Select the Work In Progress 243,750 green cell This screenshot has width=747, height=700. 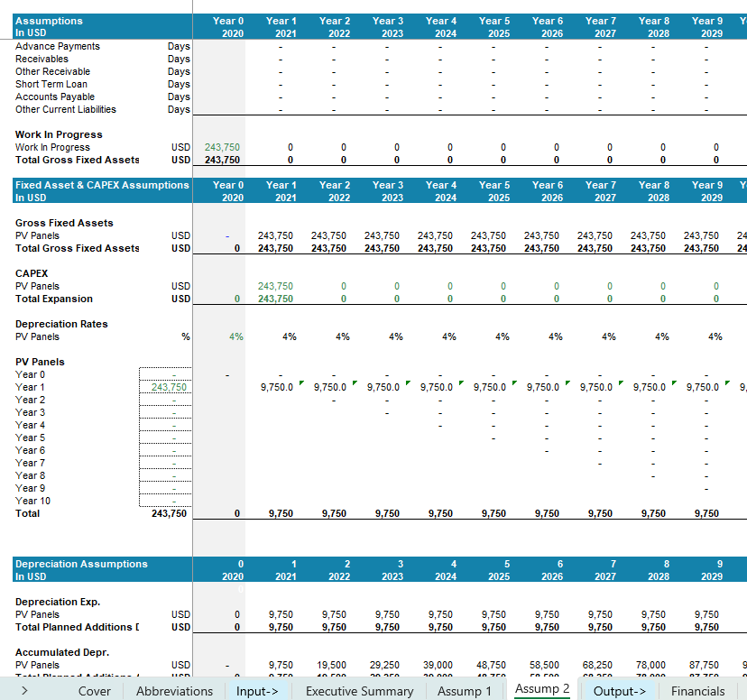[222, 147]
